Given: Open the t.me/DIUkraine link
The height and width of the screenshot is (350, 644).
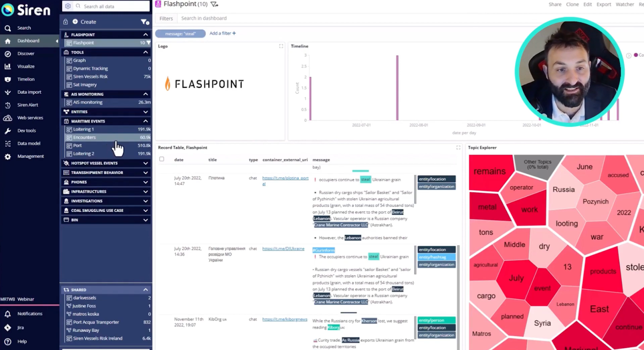Looking at the screenshot, I should 283,249.
